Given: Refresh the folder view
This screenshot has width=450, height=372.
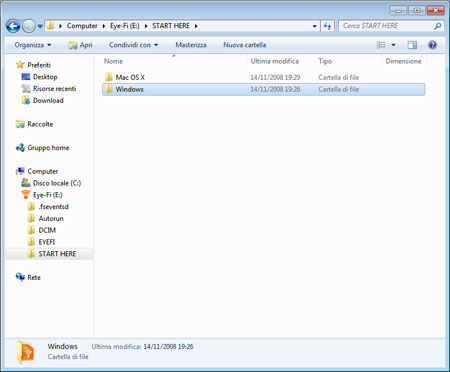Looking at the screenshot, I should pos(327,26).
